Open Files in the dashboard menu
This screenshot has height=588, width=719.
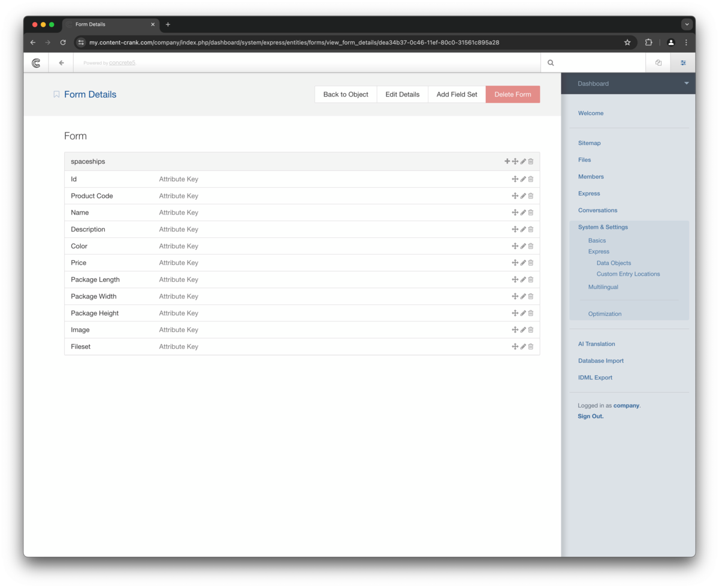584,160
